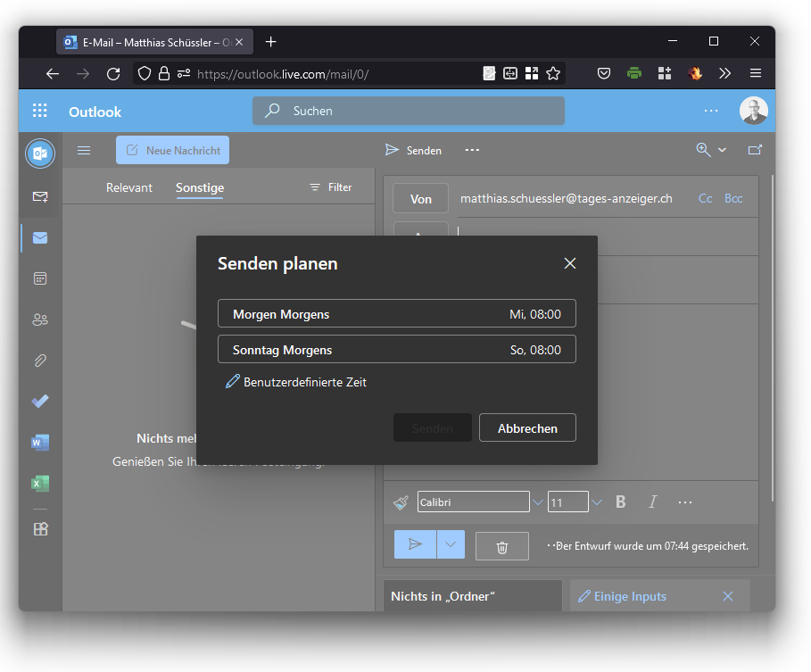Click Benutzerdefinierte Zeit custom time link
The width and height of the screenshot is (811, 672).
click(304, 382)
